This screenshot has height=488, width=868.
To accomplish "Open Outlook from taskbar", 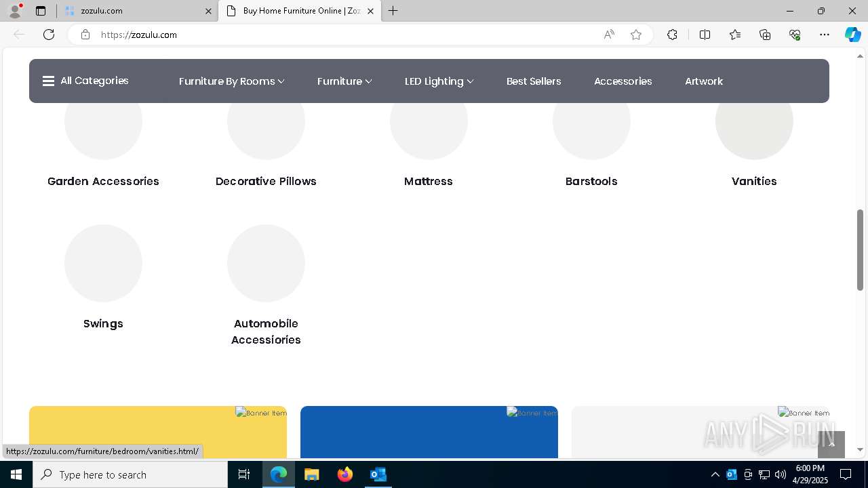I will [378, 474].
